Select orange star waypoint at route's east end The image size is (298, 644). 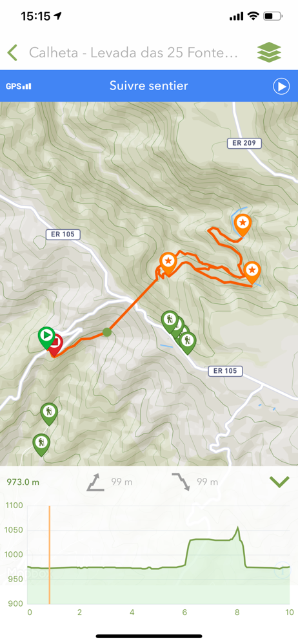(x=252, y=272)
